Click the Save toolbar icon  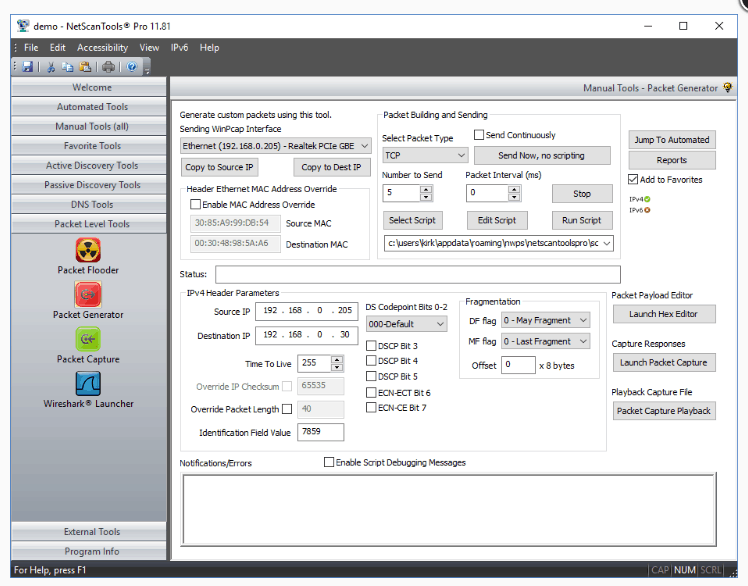point(28,67)
